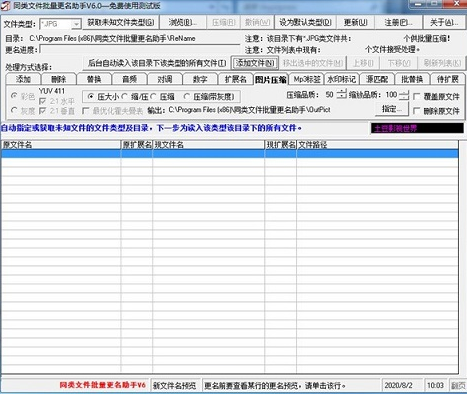The height and width of the screenshot is (394, 467).
Task: Switch to the 数字 tab
Action: [x=200, y=79]
